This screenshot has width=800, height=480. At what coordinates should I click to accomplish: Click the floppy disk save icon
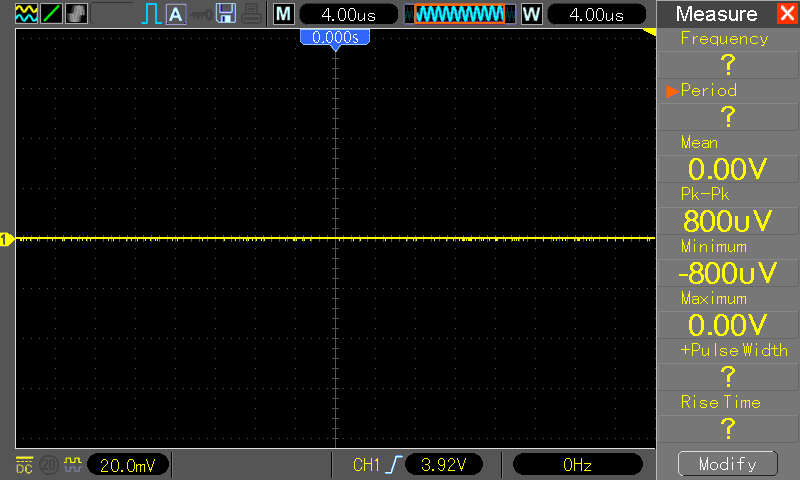226,14
